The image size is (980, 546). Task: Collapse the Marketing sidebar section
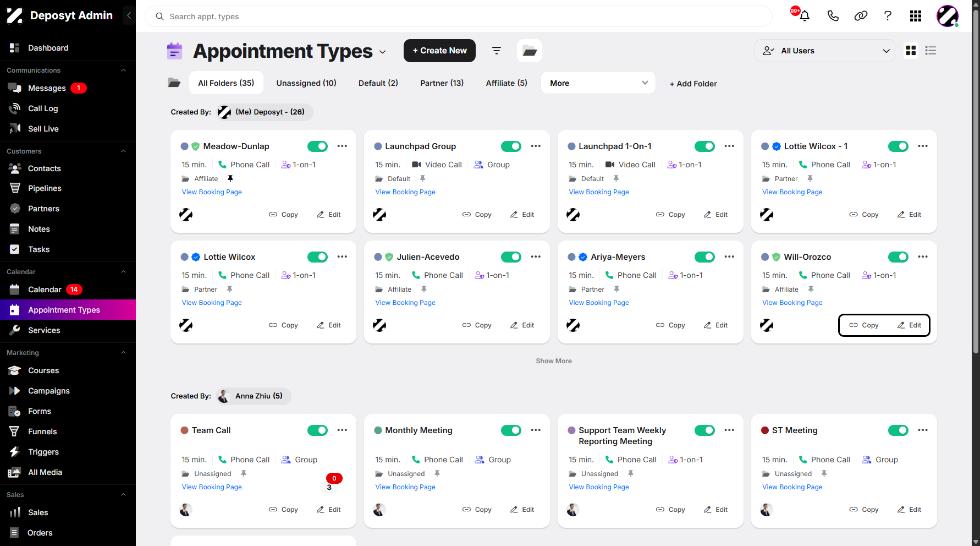tap(123, 353)
